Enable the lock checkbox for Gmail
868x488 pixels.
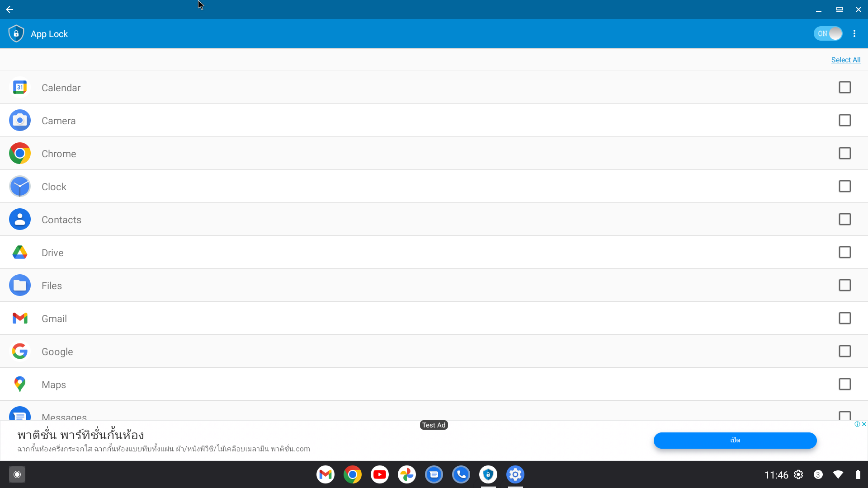(x=845, y=318)
